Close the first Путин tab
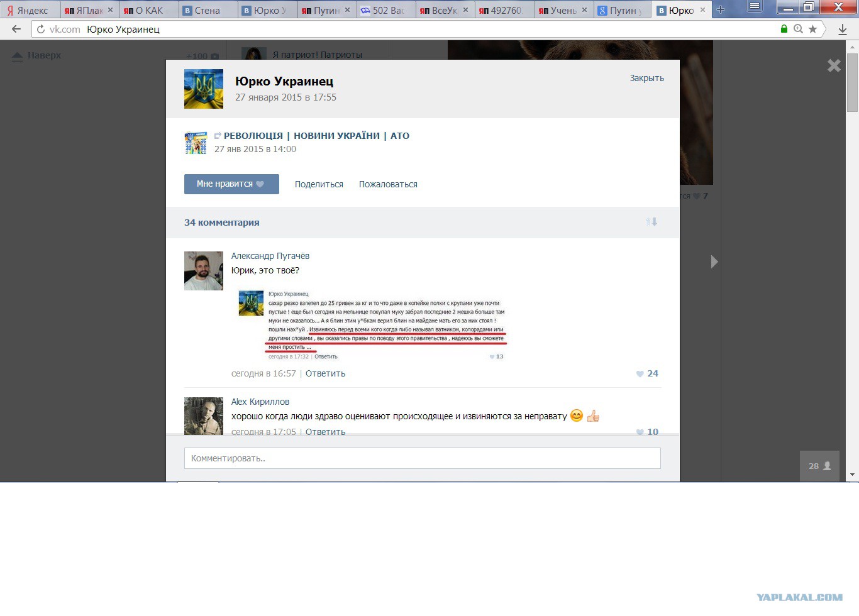The width and height of the screenshot is (859, 616). 347,10
